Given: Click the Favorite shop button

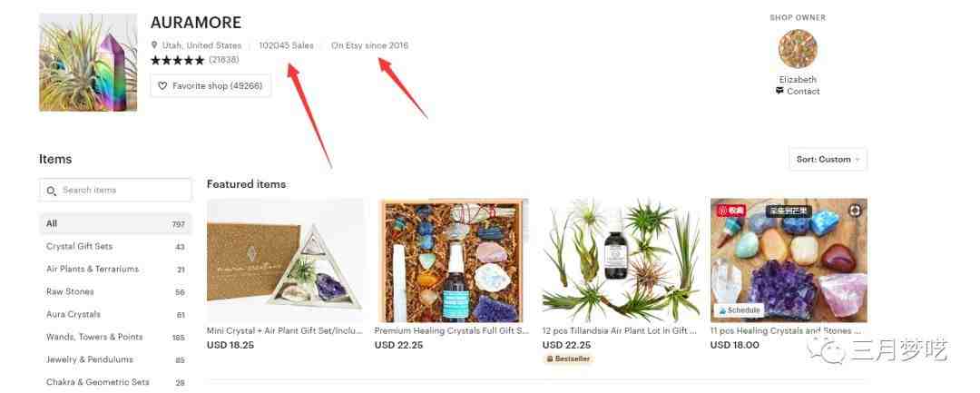Looking at the screenshot, I should point(211,85).
